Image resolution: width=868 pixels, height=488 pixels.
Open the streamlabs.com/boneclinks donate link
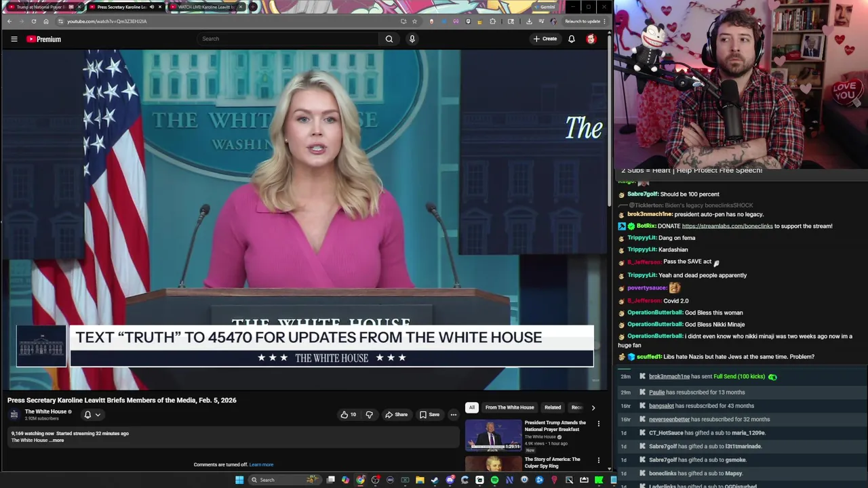pos(727,226)
